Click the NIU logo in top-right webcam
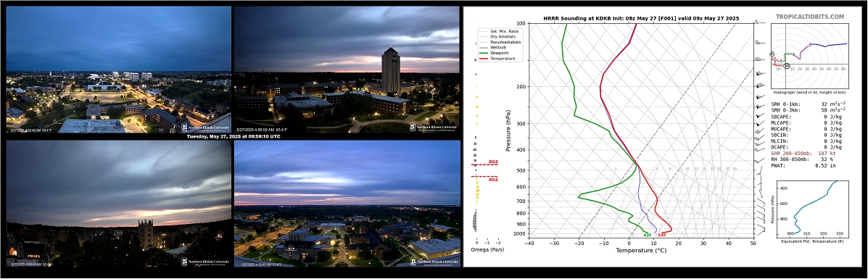Image resolution: width=868 pixels, height=279 pixels. tap(433, 128)
